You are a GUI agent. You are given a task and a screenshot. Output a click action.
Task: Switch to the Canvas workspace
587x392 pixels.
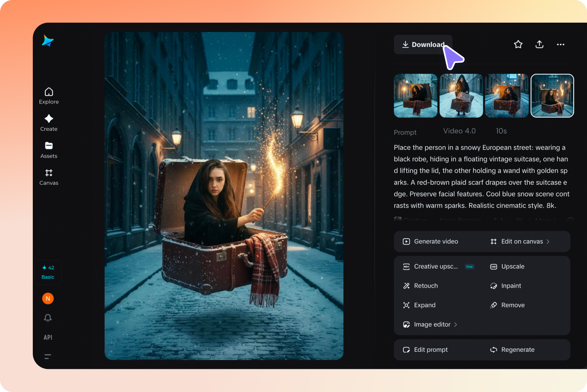point(48,177)
